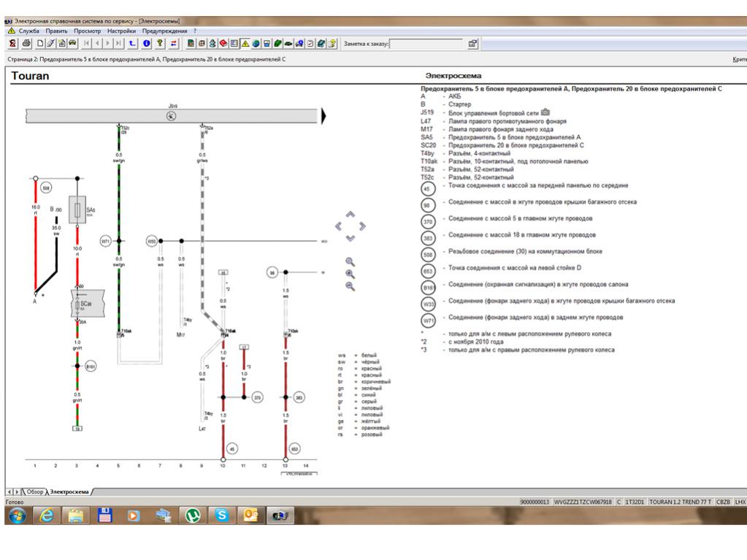The height and width of the screenshot is (560, 747).
Task: Click circled W71 legend symbol
Action: pyautogui.click(x=428, y=321)
